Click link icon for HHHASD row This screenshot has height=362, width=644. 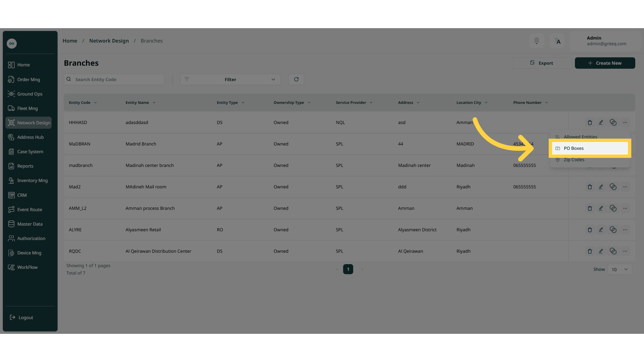tap(613, 123)
